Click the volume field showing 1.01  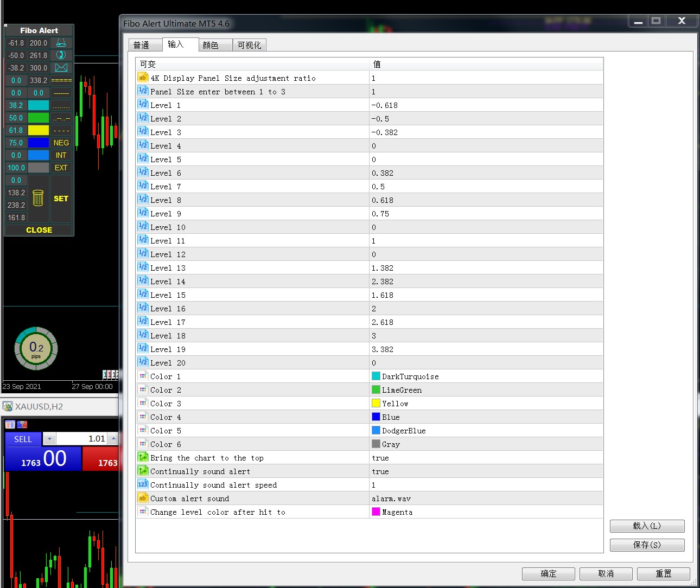point(81,439)
